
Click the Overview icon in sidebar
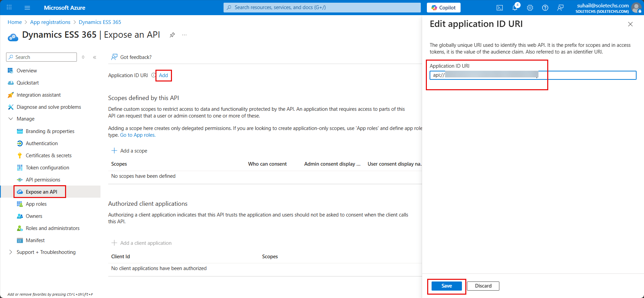click(10, 71)
